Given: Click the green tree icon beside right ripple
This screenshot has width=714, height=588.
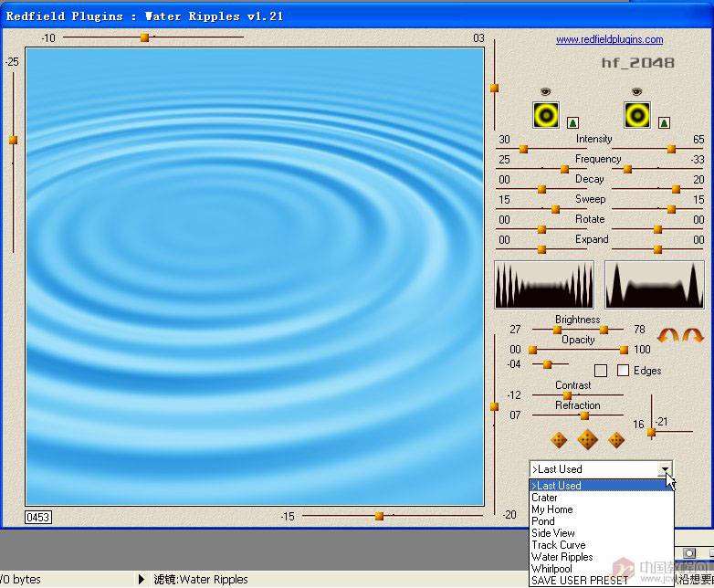Looking at the screenshot, I should (x=665, y=122).
